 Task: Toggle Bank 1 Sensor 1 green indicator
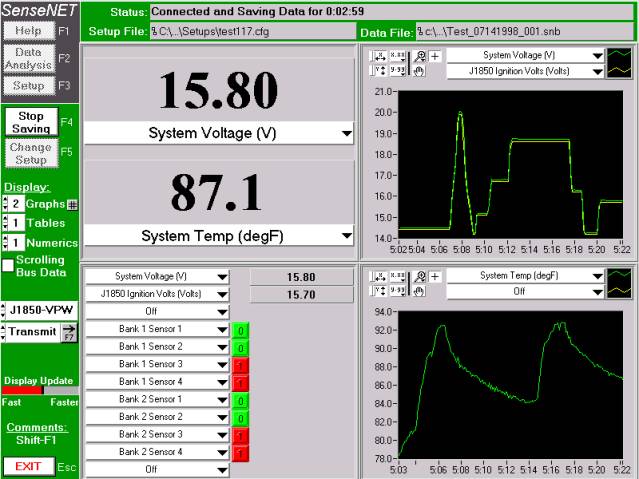click(240, 330)
